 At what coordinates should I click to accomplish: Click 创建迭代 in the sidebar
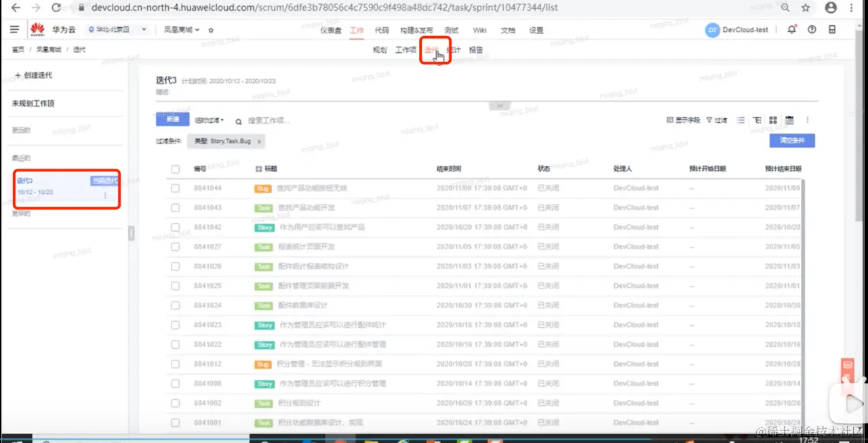(33, 75)
